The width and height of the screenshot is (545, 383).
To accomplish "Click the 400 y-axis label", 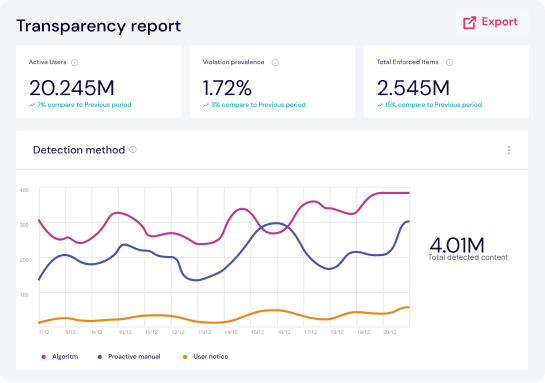I will 24,190.
